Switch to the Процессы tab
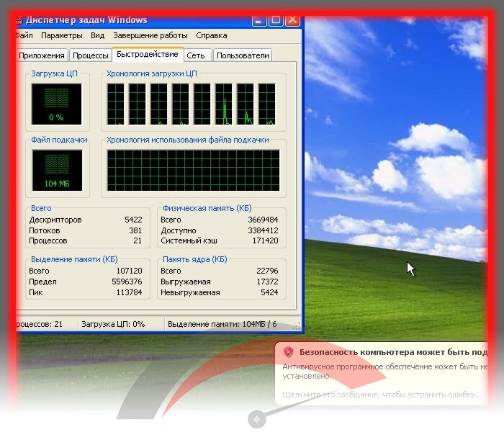 coord(90,55)
